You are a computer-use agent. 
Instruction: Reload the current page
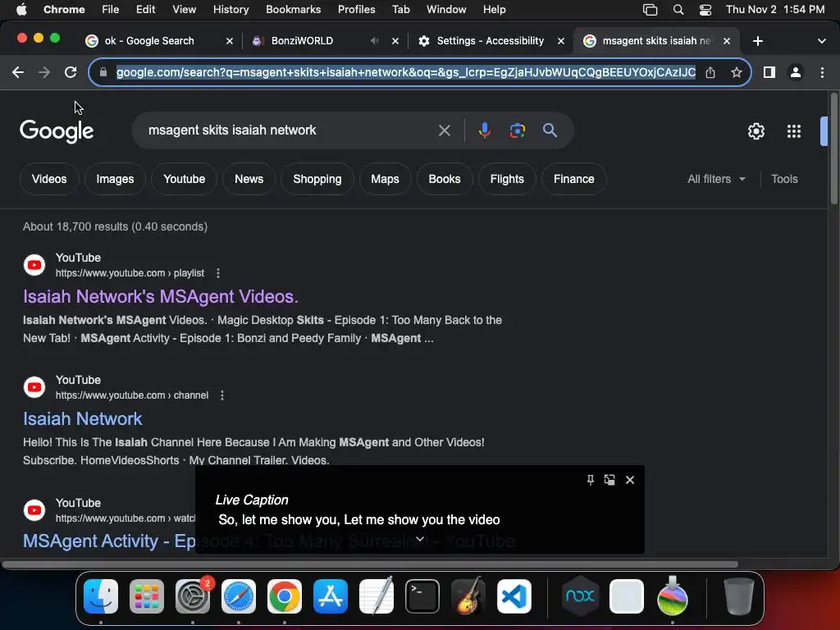[x=71, y=72]
